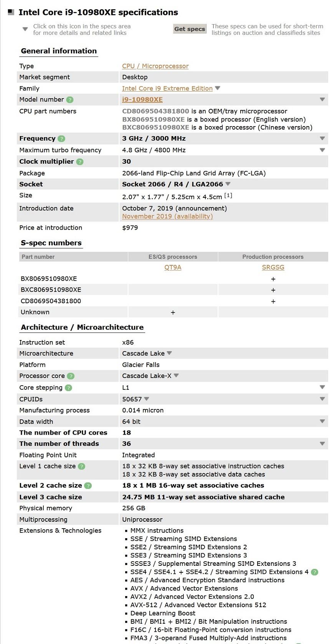The width and height of the screenshot is (332, 644).
Task: Open the Clock multiplier help icon
Action: coord(80,162)
